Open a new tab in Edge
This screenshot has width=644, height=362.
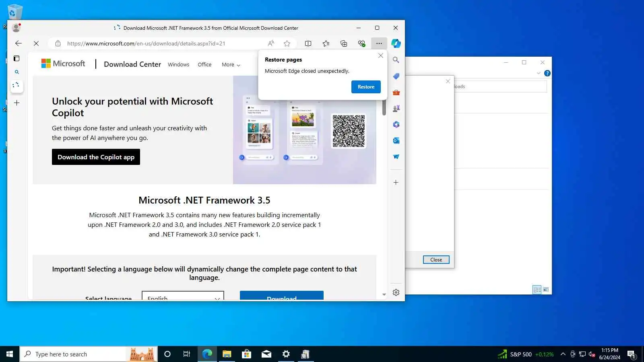coord(17,103)
